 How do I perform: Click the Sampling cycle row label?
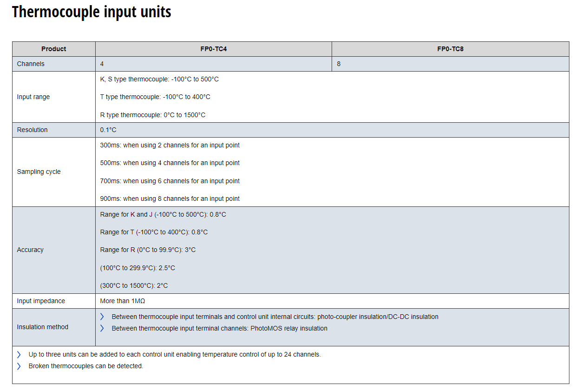coord(39,172)
